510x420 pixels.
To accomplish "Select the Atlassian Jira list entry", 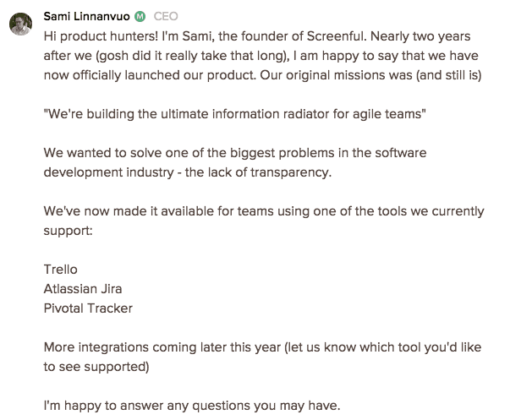I will tap(83, 289).
